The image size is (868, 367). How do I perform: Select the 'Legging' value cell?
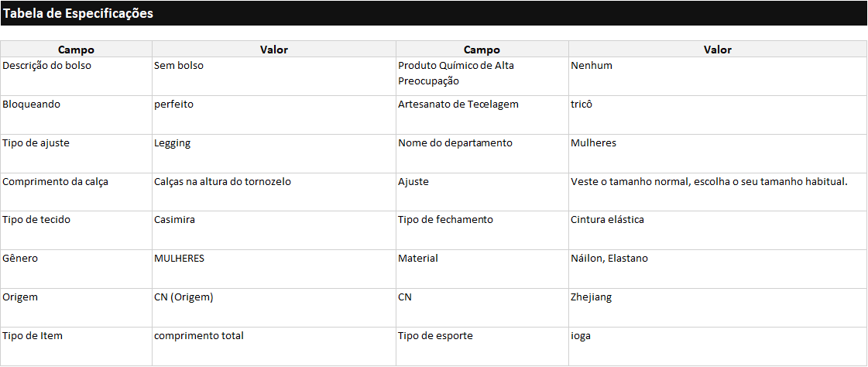(172, 143)
